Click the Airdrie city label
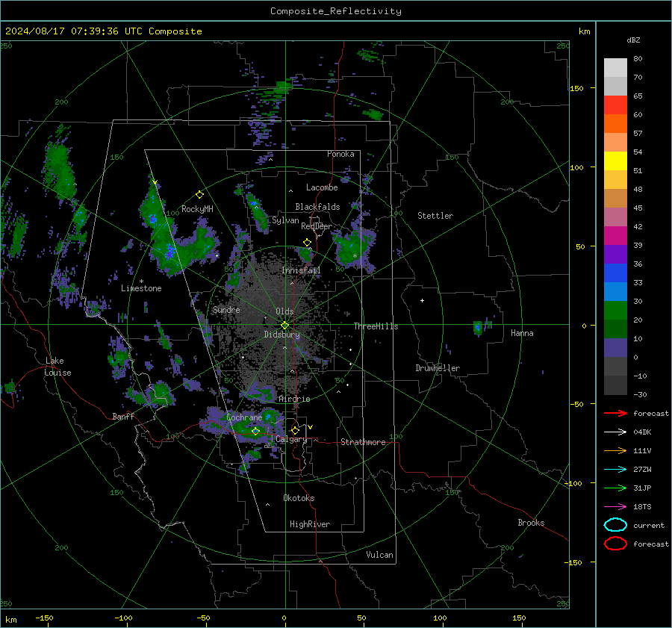Image resolution: width=672 pixels, height=628 pixels. (x=294, y=399)
